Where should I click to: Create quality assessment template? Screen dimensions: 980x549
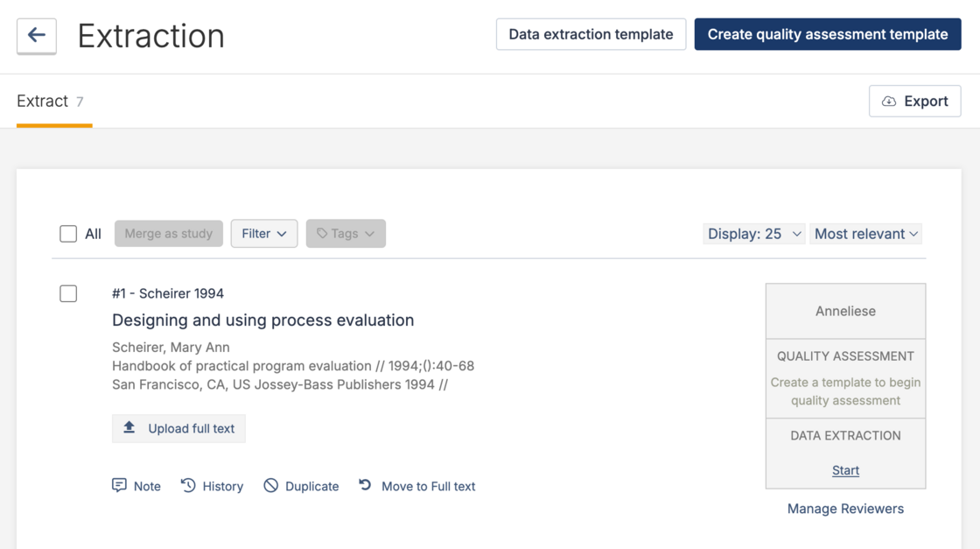click(827, 34)
